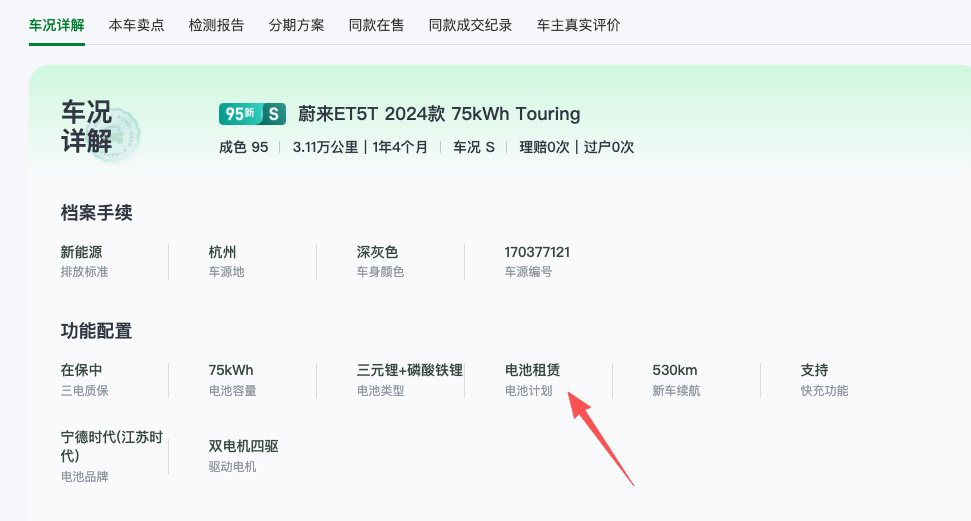Click the 功能配置 section heading

pos(96,331)
